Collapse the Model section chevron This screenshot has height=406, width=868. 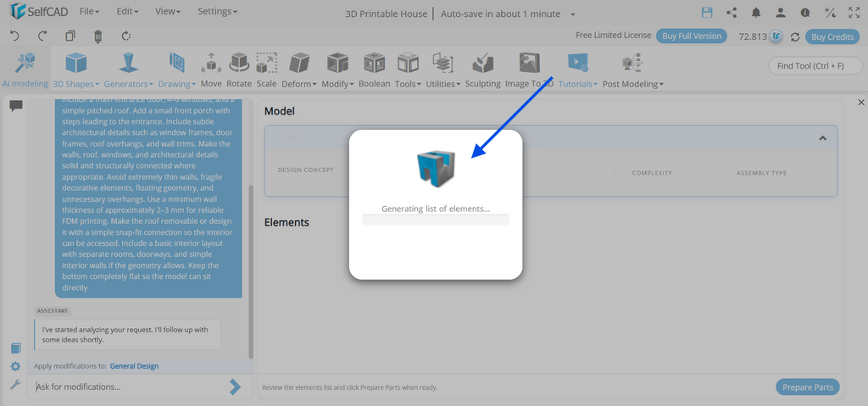tap(822, 138)
